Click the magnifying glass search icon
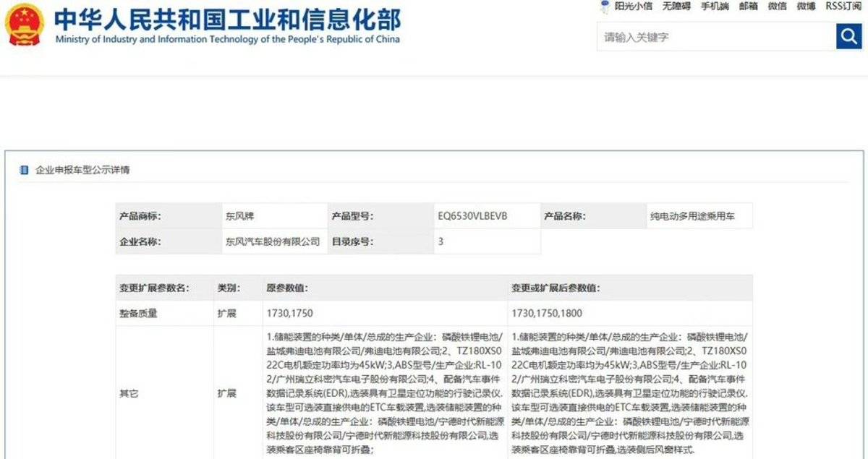Viewport: 868px width, 459px height. 848,35
